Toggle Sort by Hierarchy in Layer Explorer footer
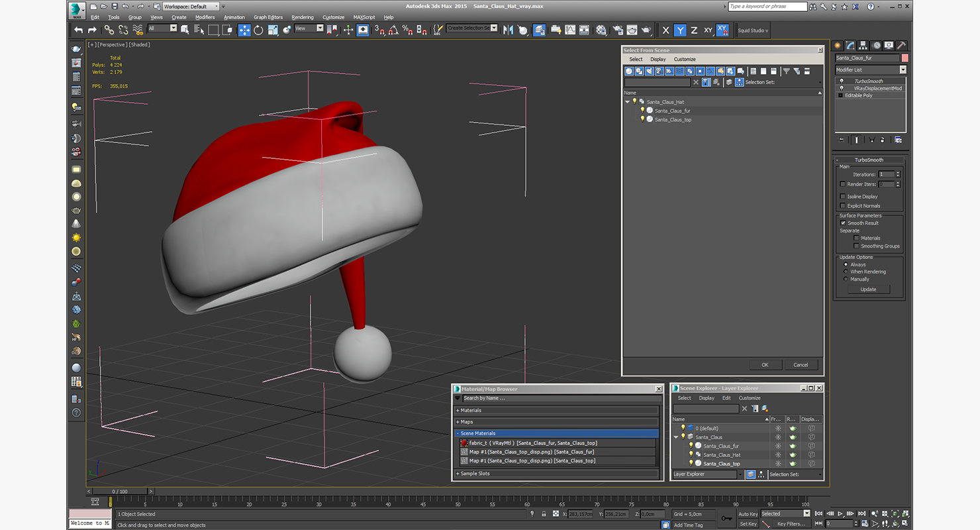The height and width of the screenshot is (530, 980). pyautogui.click(x=761, y=474)
